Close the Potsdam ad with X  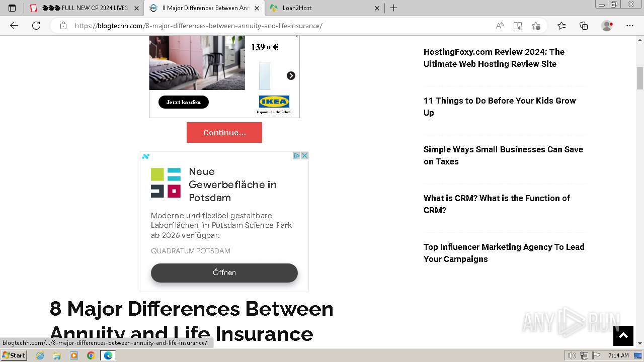pos(304,156)
